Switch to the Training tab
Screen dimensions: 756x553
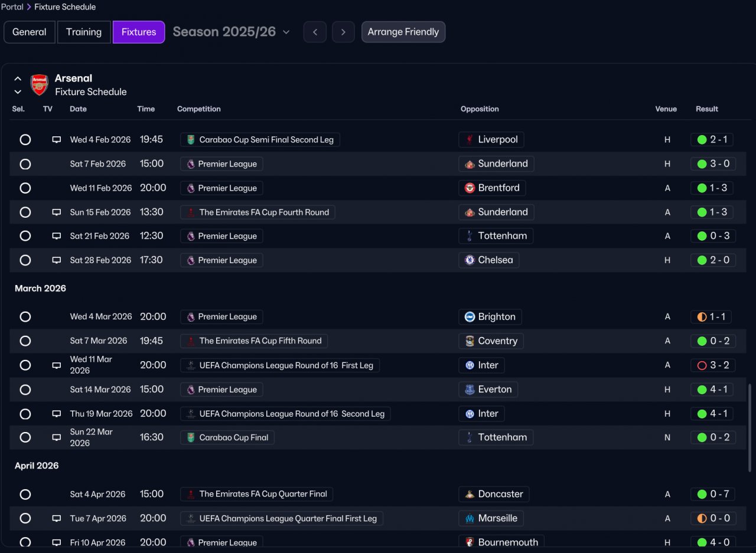point(84,32)
